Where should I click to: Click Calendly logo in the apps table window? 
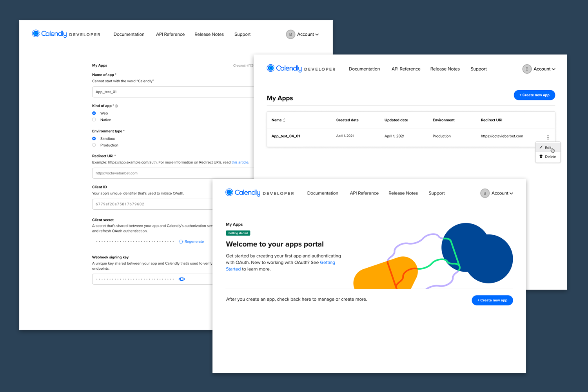click(301, 69)
